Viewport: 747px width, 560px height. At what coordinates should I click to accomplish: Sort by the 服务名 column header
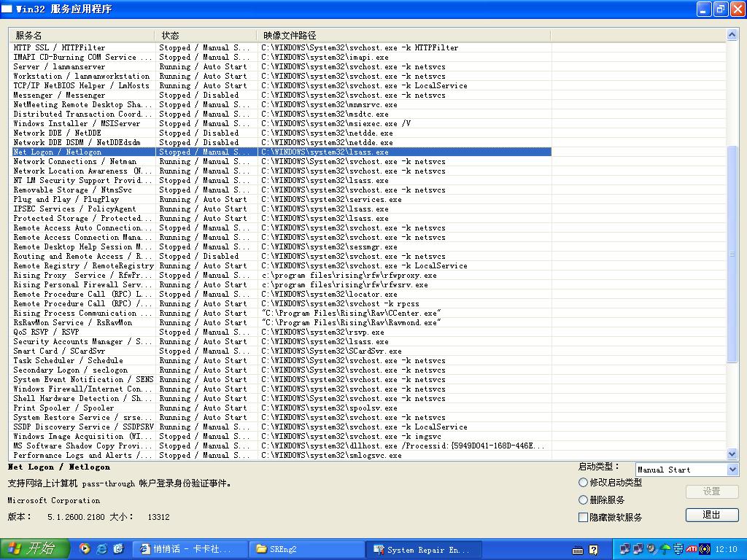(x=82, y=35)
